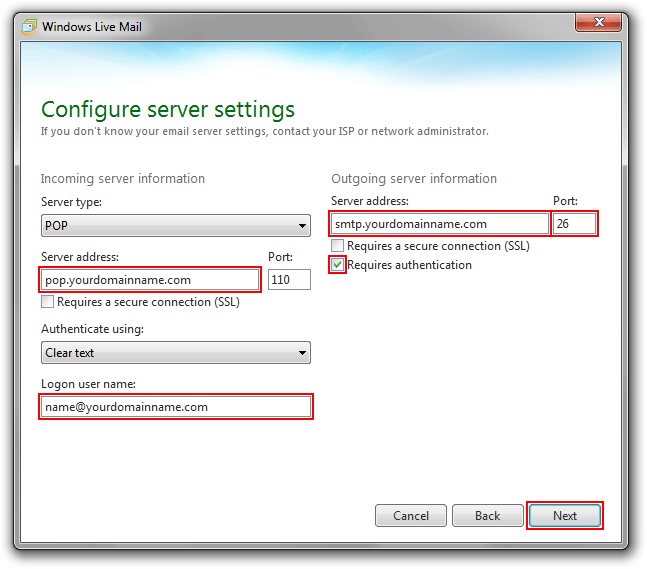647x569 pixels.
Task: Enable SSL for the incoming server
Action: [48, 302]
